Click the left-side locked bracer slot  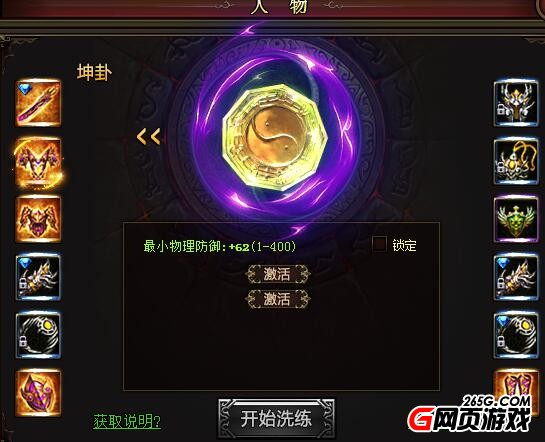click(x=38, y=277)
